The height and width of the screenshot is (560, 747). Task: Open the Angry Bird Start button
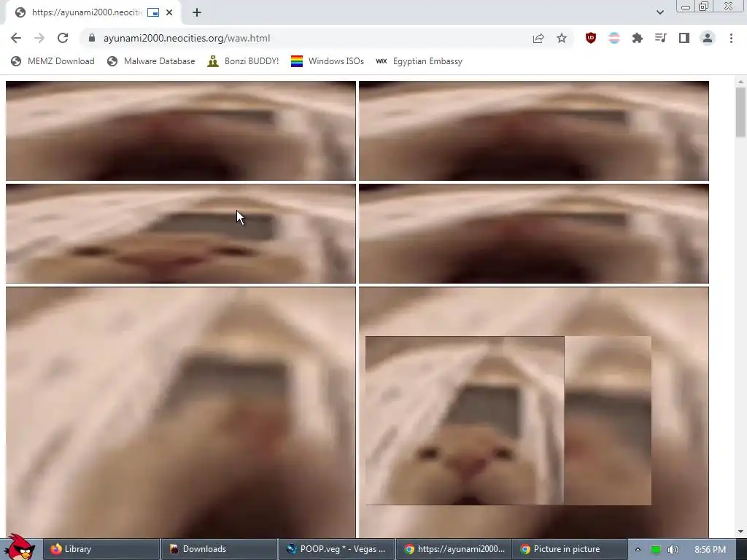coord(20,547)
